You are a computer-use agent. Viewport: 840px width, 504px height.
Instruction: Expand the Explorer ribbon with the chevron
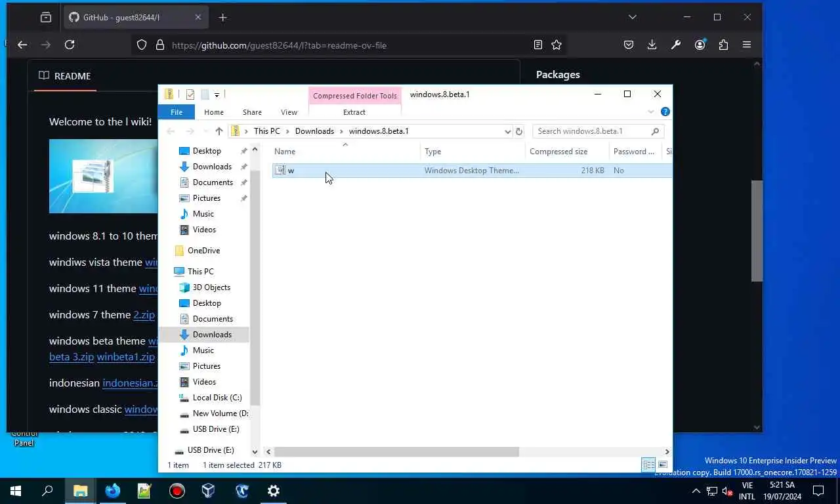(651, 112)
